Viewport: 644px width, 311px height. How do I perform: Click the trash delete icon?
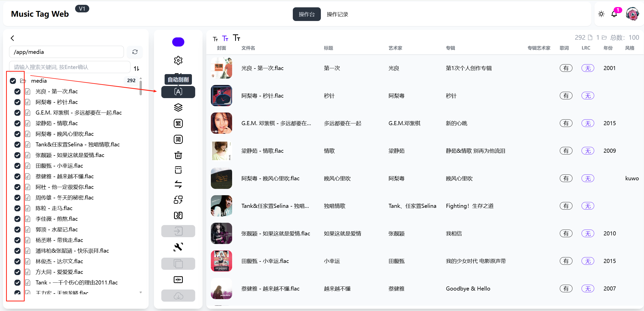pyautogui.click(x=178, y=155)
